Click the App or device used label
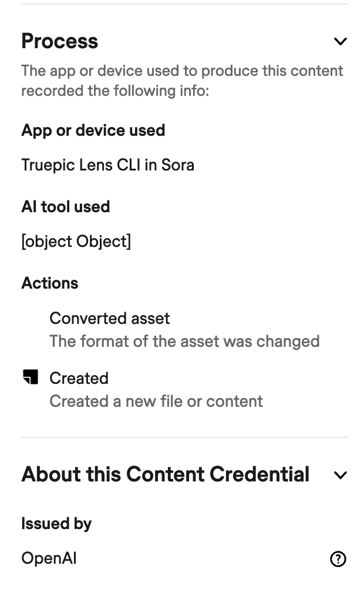 93,130
